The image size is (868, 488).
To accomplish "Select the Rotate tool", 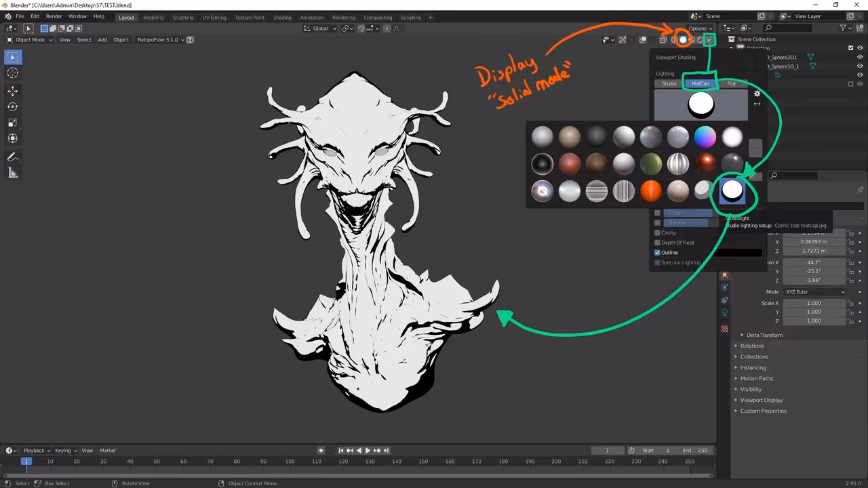I will coord(12,106).
